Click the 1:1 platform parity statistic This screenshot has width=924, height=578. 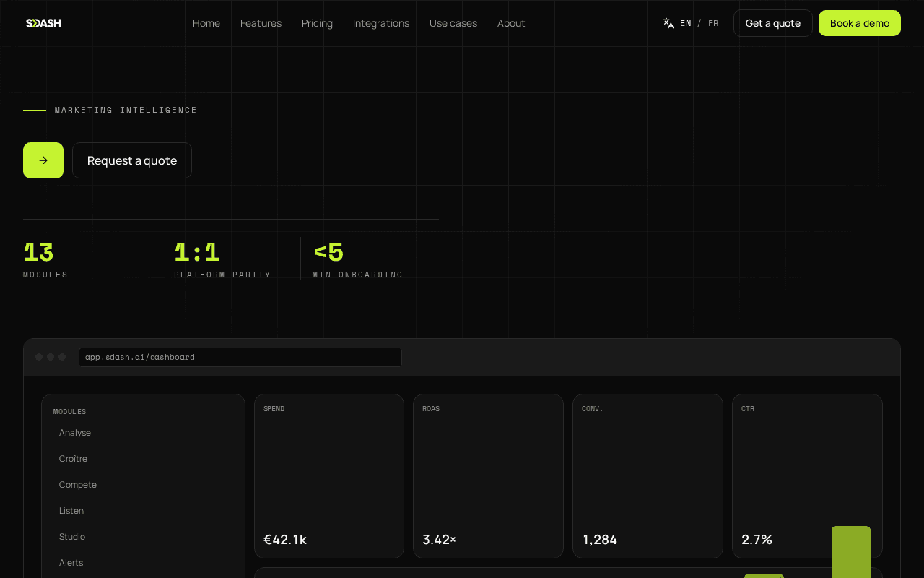[222, 259]
